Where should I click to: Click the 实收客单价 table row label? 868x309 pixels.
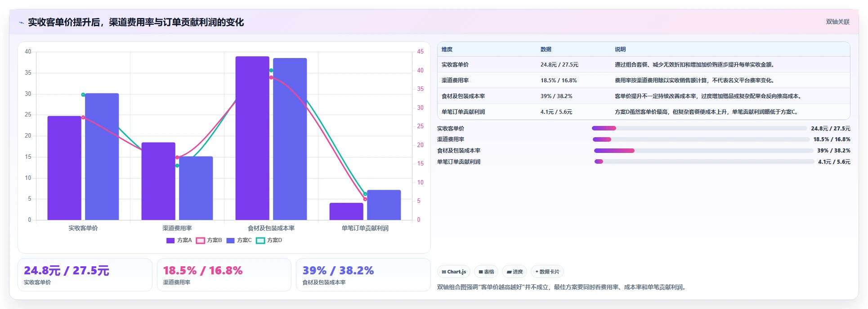tap(455, 65)
